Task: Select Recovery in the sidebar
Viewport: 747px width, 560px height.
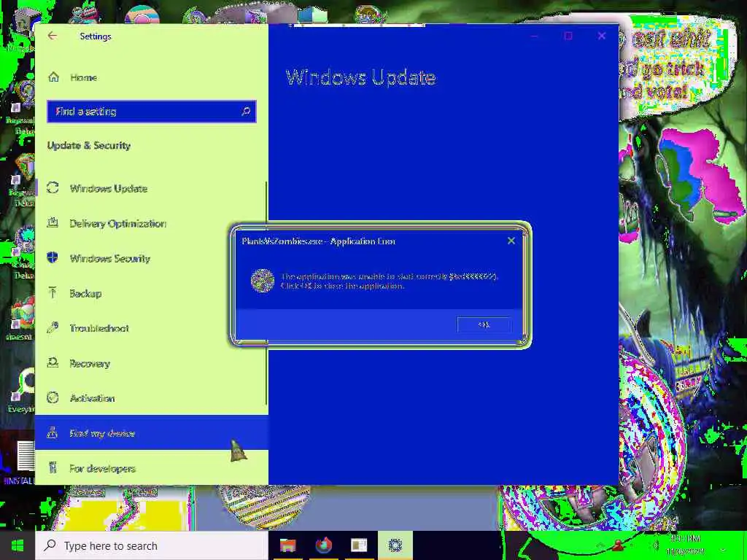Action: (x=152, y=363)
